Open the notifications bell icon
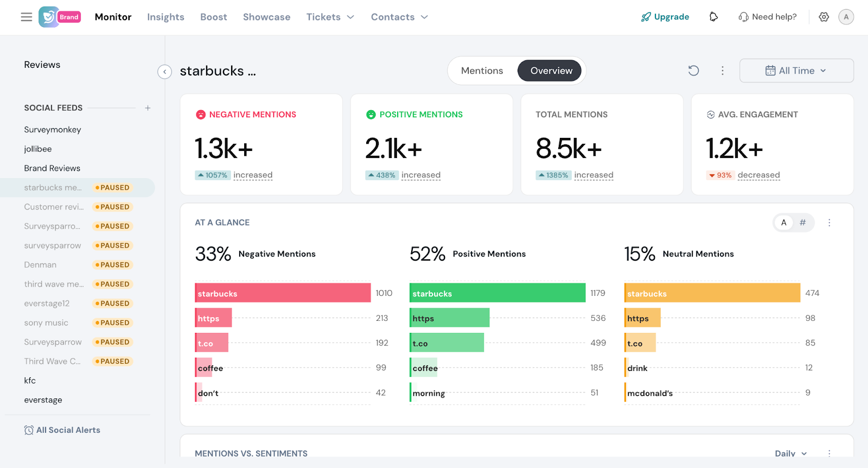868x468 pixels. click(x=713, y=17)
